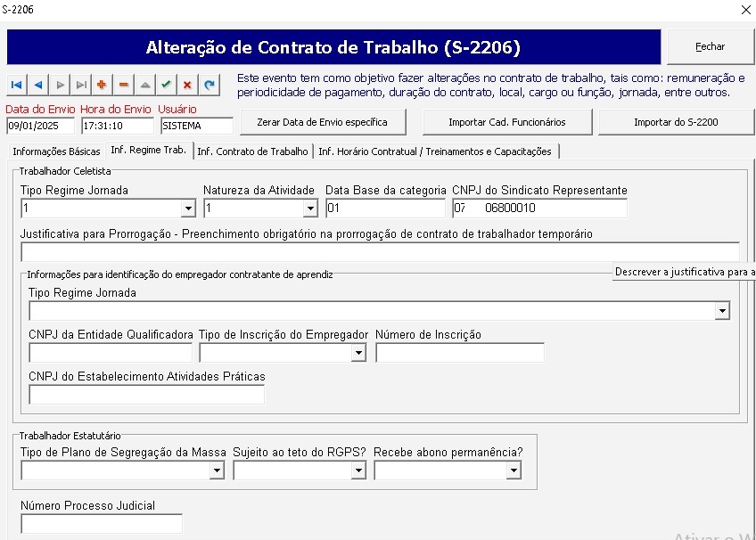Screen dimensions: 756x540
Task: Expand the Natureza da Atividade dropdown
Action: pos(310,209)
